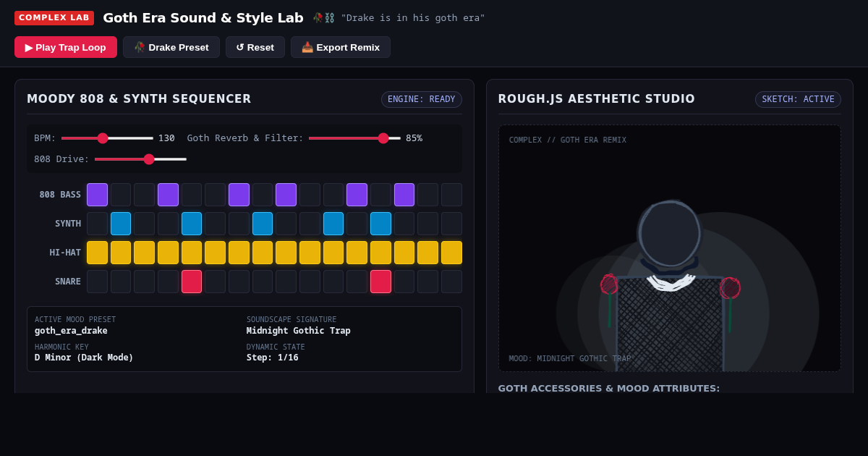Disable SYNTH step 8
Image resolution: width=868 pixels, height=456 pixels.
point(263,224)
